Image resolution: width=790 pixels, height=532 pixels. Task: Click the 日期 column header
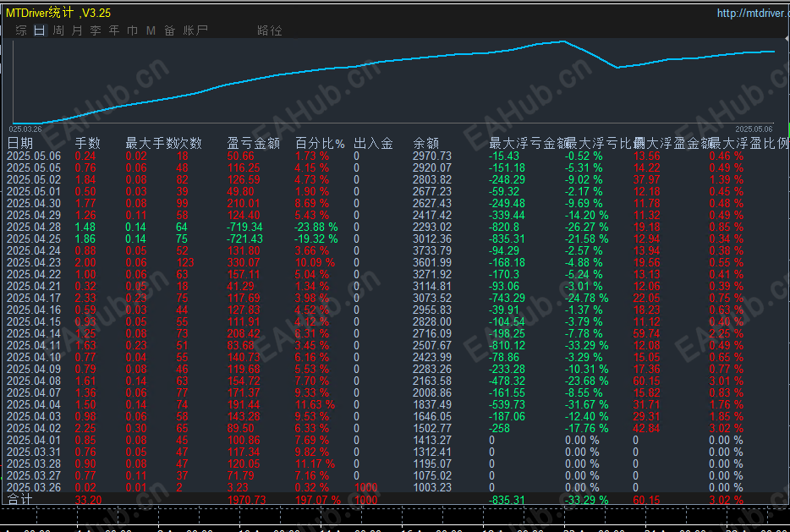(20, 144)
